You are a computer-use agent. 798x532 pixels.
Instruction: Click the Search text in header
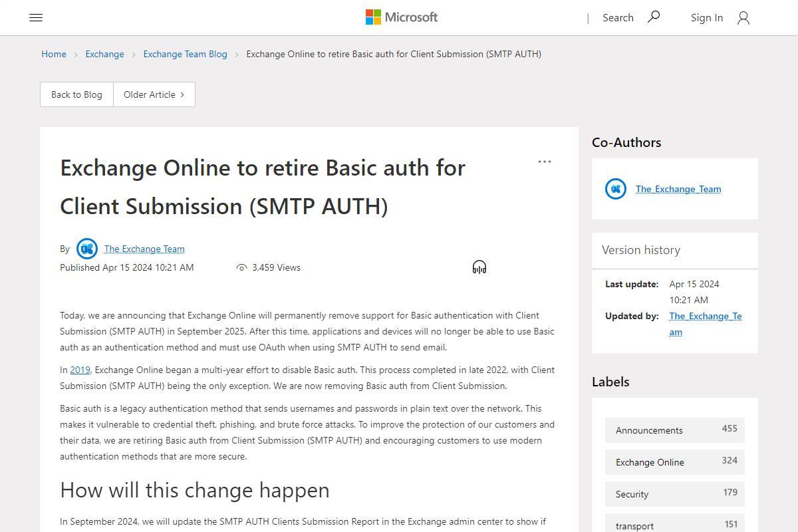click(x=618, y=18)
